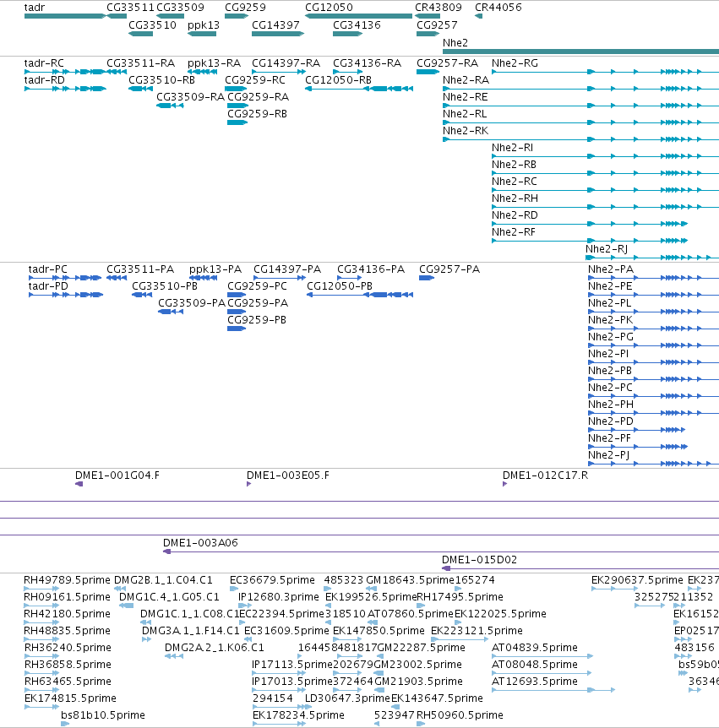
Task: Select the DMG2B.1_1.C04.C1 EST label
Action: click(x=163, y=580)
